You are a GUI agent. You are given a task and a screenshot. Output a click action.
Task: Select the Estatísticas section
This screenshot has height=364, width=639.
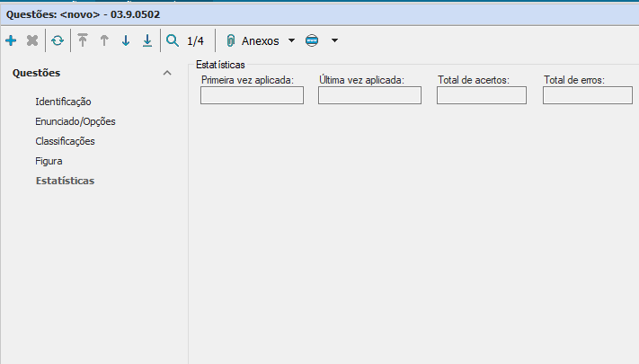[x=65, y=181]
